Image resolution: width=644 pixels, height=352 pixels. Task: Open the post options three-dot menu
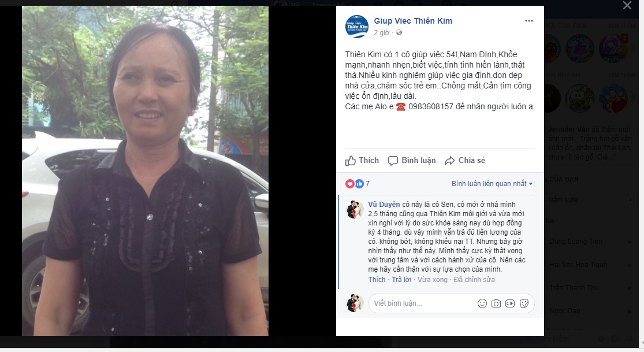click(x=528, y=21)
